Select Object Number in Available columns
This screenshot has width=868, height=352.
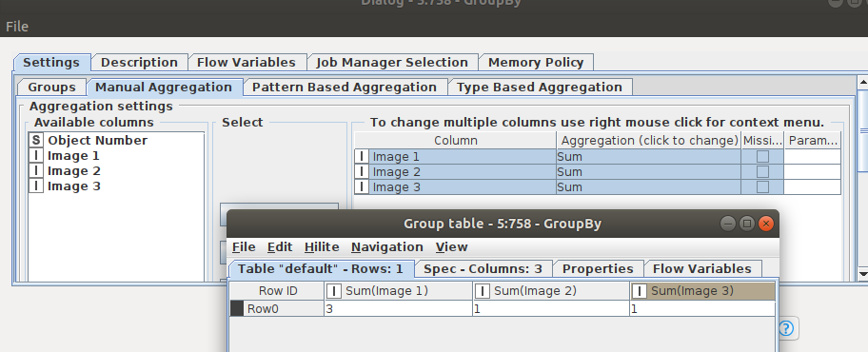(x=97, y=141)
